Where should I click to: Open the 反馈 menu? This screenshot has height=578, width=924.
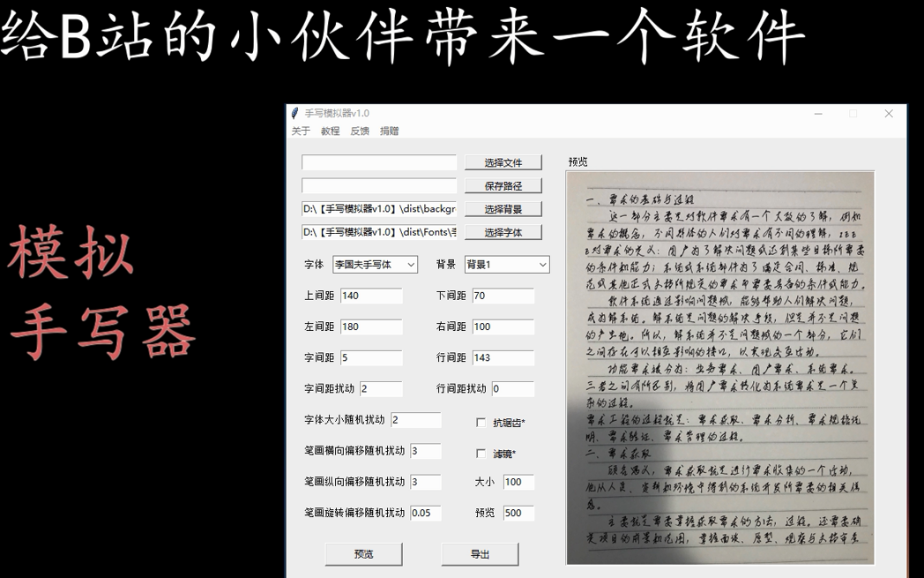[x=360, y=131]
